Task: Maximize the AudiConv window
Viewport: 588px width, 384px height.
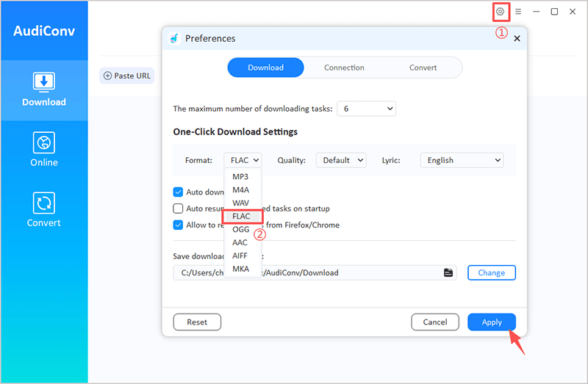Action: coord(554,12)
